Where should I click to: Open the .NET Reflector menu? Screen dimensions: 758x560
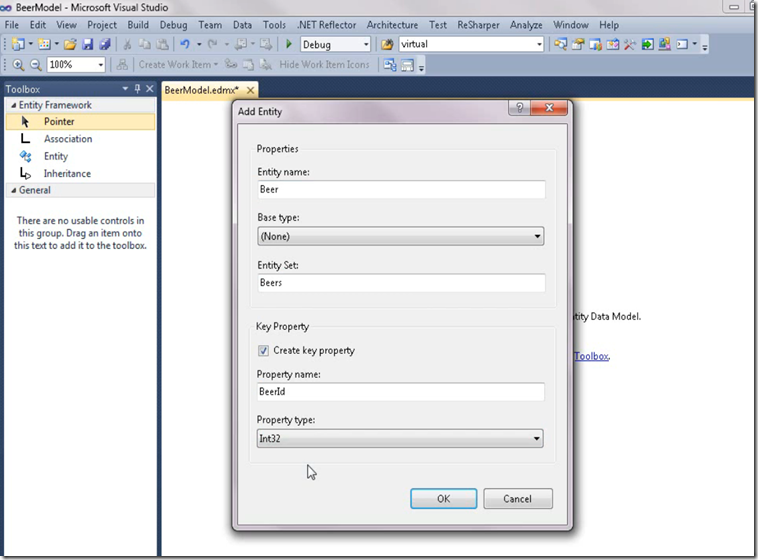(326, 25)
